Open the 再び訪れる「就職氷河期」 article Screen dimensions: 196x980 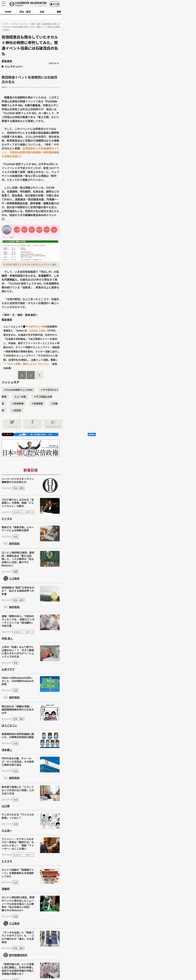coord(18,710)
